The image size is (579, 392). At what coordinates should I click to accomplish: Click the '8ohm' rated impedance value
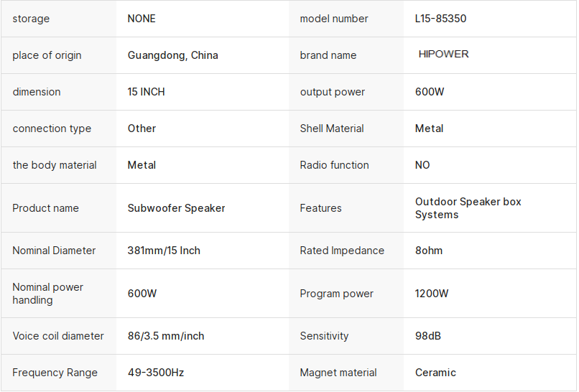429,251
